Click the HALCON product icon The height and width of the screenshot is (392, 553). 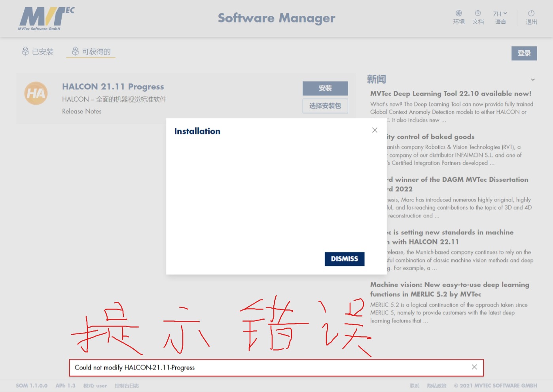point(36,93)
